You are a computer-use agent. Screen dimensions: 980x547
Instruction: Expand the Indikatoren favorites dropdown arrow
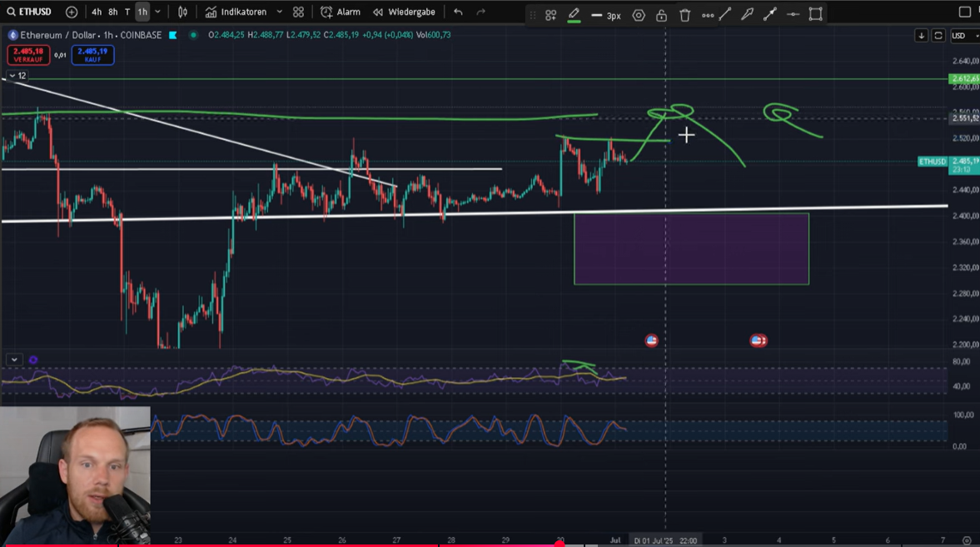(280, 12)
